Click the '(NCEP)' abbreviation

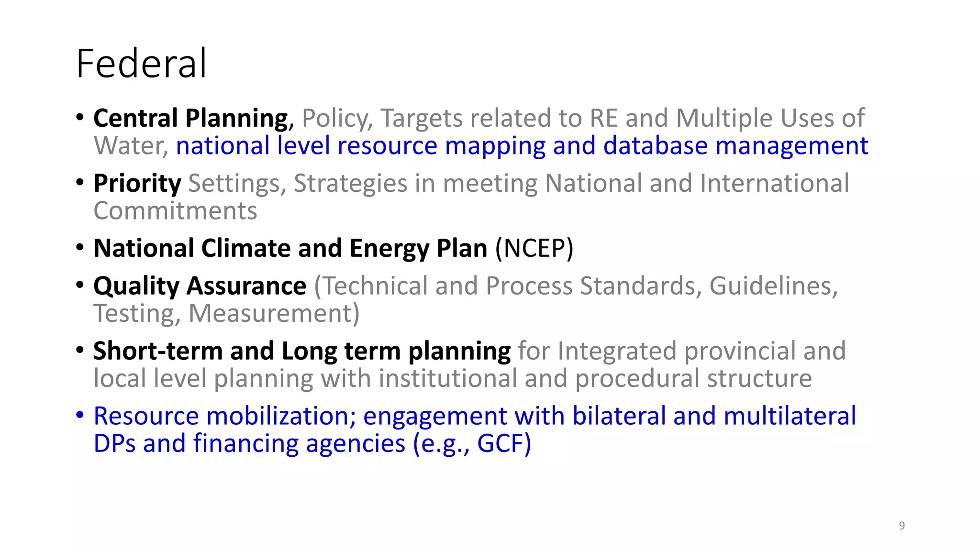(x=534, y=248)
